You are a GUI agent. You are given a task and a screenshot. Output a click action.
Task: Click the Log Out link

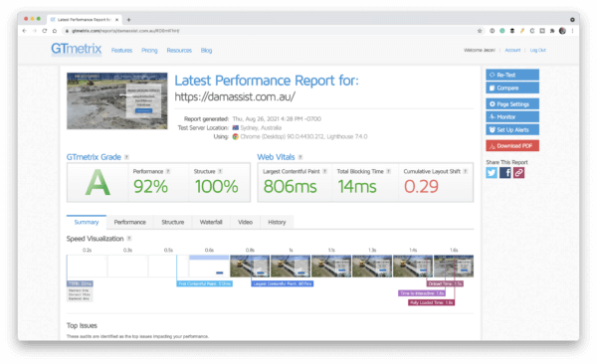pos(537,50)
